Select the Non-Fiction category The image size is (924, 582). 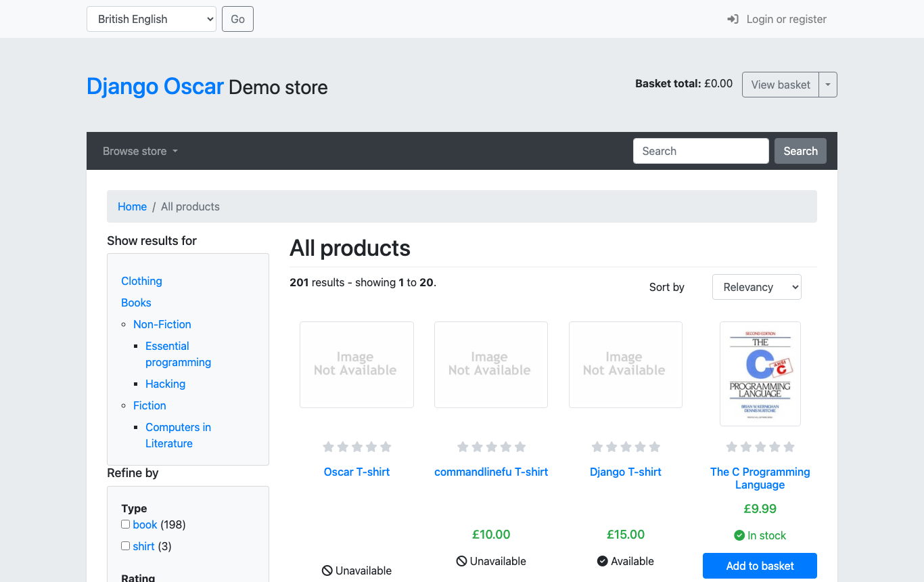tap(162, 324)
